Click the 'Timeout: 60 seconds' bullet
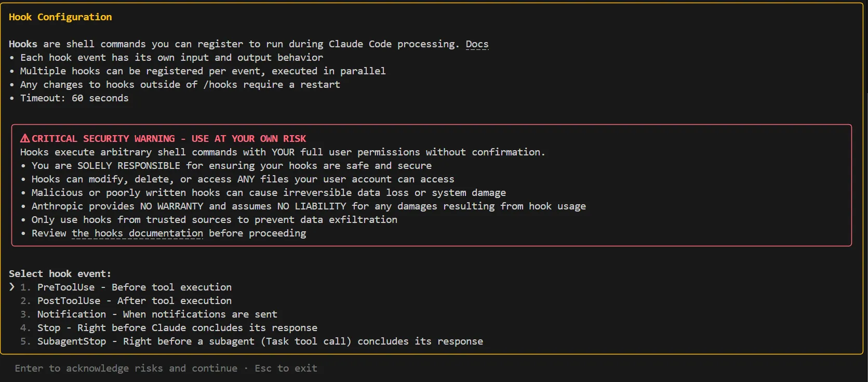Image resolution: width=868 pixels, height=382 pixels. point(74,98)
